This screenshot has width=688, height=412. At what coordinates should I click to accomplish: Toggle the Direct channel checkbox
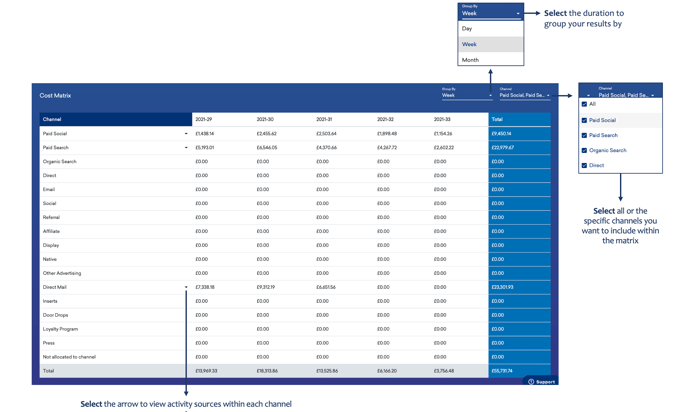click(x=585, y=165)
